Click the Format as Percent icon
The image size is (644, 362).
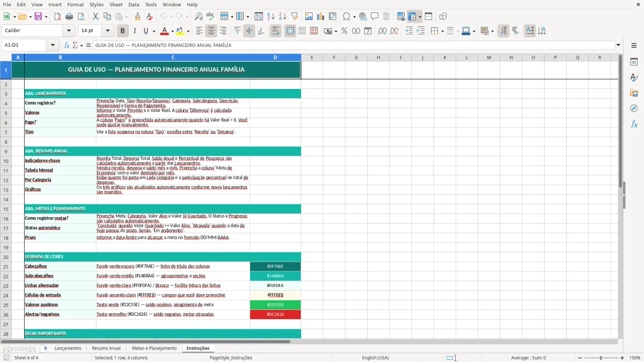345,31
